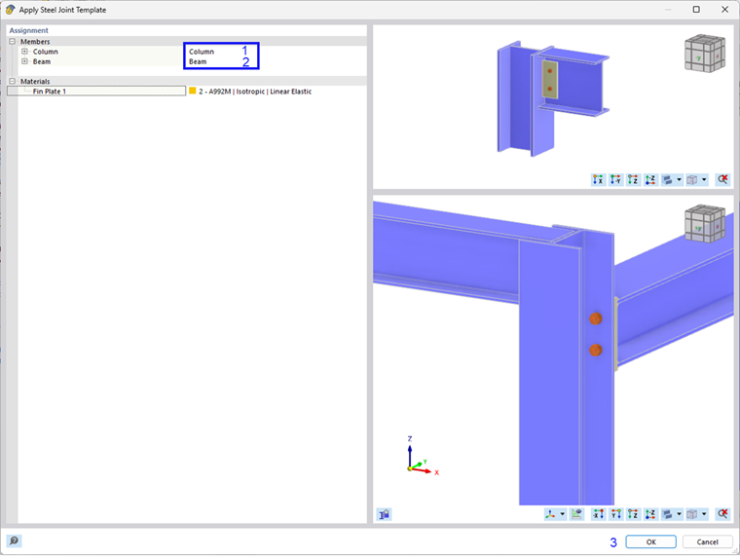Collapse the Materials tree section
The height and width of the screenshot is (560, 740).
click(13, 81)
